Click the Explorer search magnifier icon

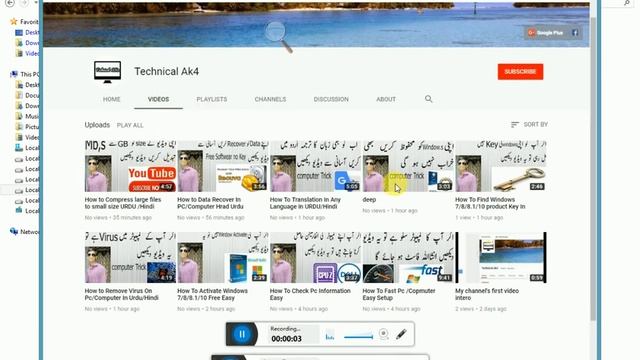tap(627, 3)
